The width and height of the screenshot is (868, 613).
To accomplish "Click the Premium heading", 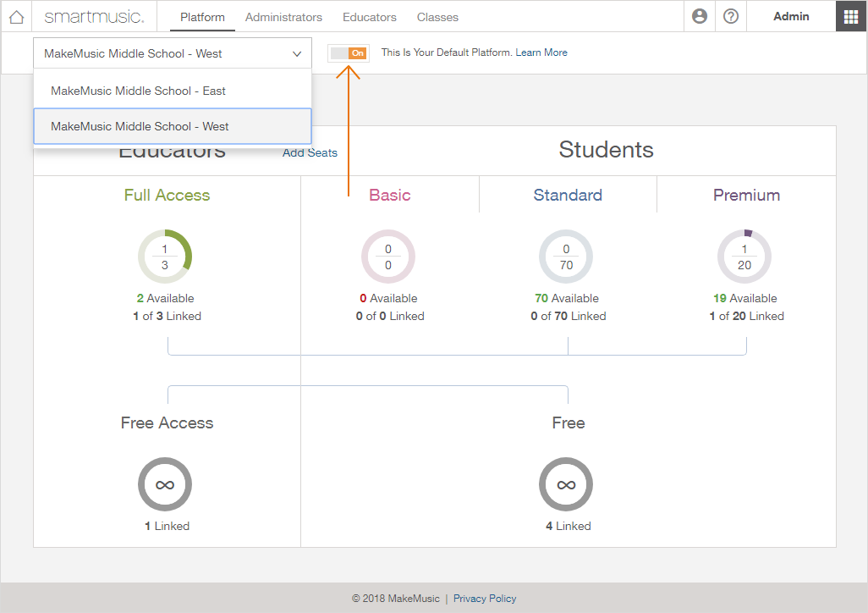I will [746, 195].
